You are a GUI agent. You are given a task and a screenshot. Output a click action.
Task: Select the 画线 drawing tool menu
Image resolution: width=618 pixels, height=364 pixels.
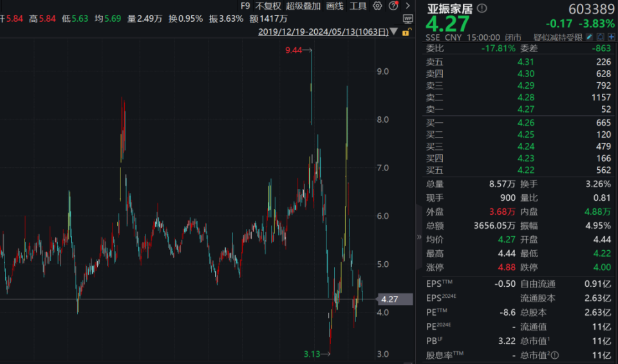pos(335,6)
